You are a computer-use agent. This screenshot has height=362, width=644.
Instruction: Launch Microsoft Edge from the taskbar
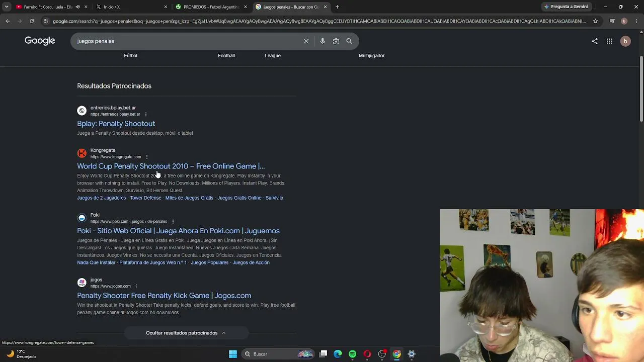338,354
